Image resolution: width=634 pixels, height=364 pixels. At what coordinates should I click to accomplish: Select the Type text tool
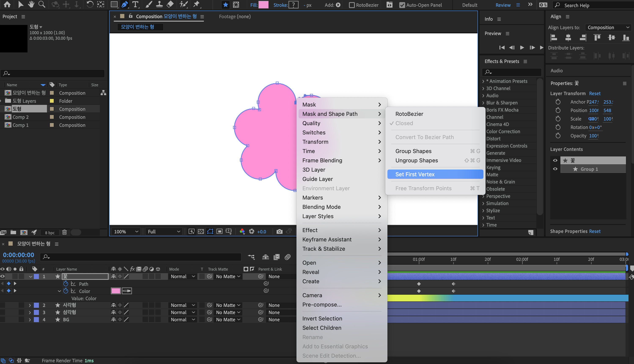point(135,4)
